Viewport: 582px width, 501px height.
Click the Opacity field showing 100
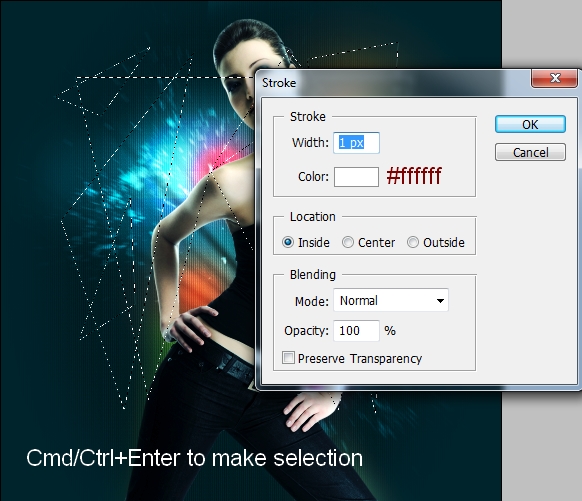(x=356, y=331)
